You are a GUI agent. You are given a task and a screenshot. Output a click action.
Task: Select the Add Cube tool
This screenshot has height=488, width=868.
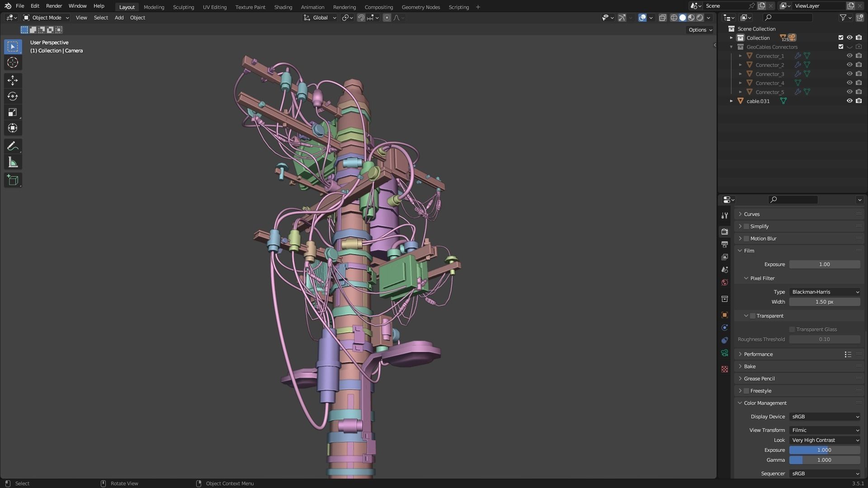tap(13, 180)
